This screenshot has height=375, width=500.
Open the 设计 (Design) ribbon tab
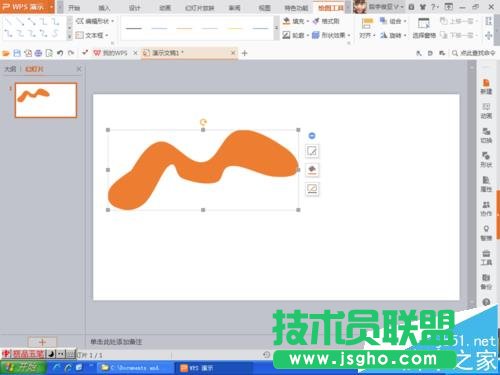tap(134, 8)
